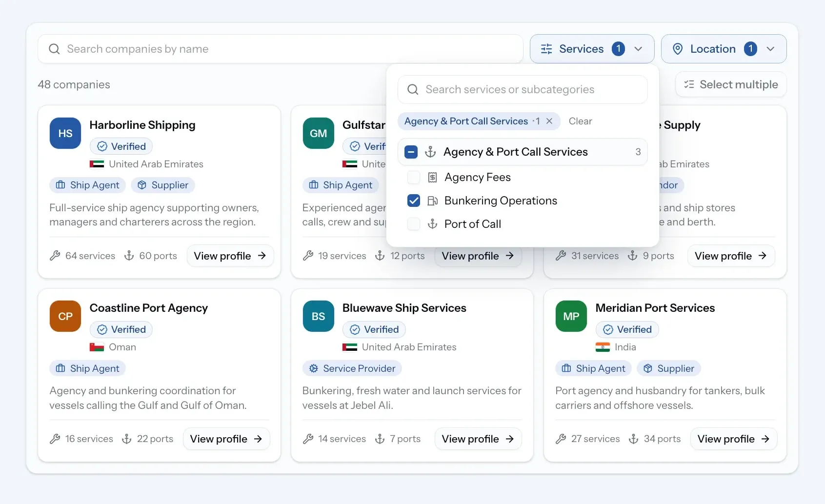Remove the Agency & Port Call Services chip
Image resolution: width=825 pixels, height=504 pixels.
coord(549,121)
